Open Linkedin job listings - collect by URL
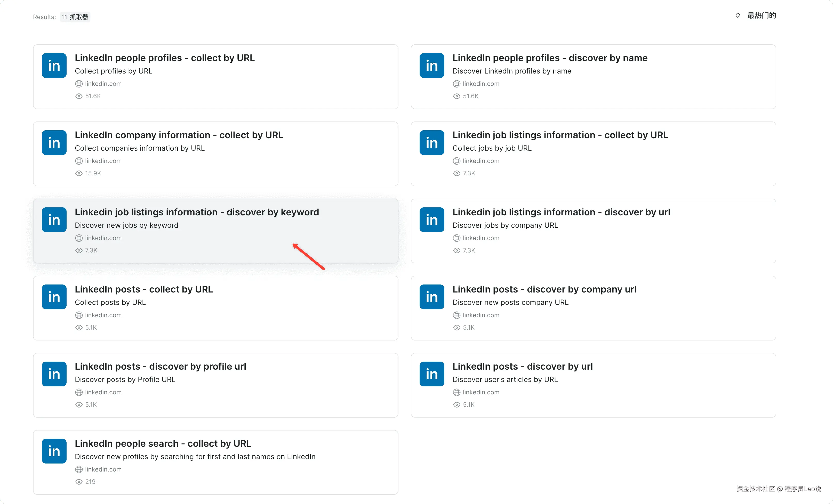This screenshot has height=504, width=833. tap(560, 135)
